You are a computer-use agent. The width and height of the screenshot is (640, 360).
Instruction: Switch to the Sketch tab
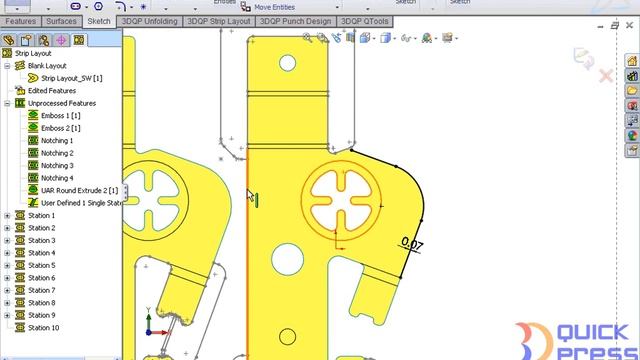pos(99,21)
